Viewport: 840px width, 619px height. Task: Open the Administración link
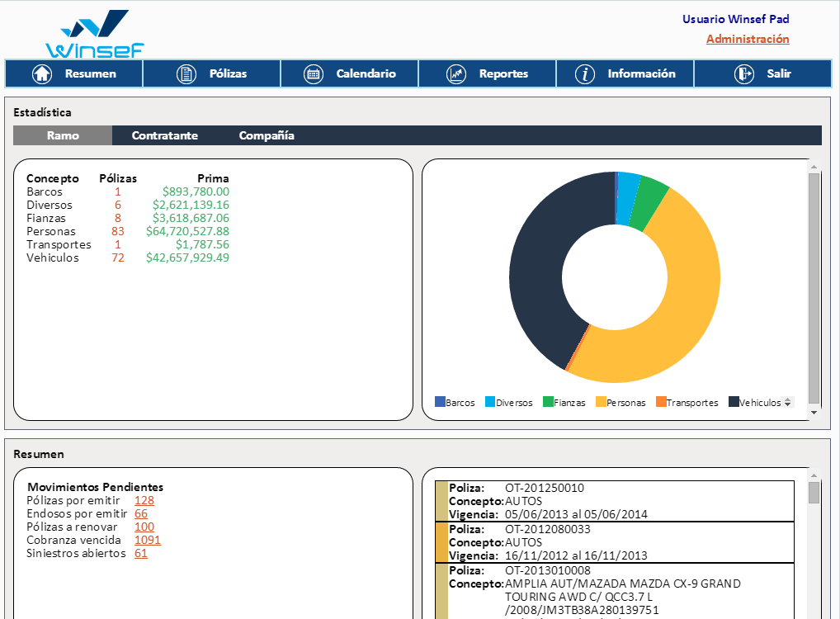pos(747,39)
